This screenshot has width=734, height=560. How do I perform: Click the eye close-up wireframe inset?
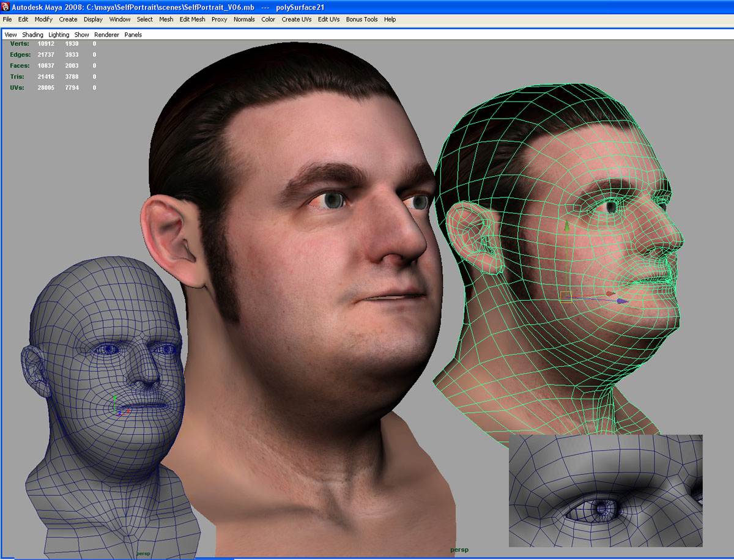[x=606, y=490]
